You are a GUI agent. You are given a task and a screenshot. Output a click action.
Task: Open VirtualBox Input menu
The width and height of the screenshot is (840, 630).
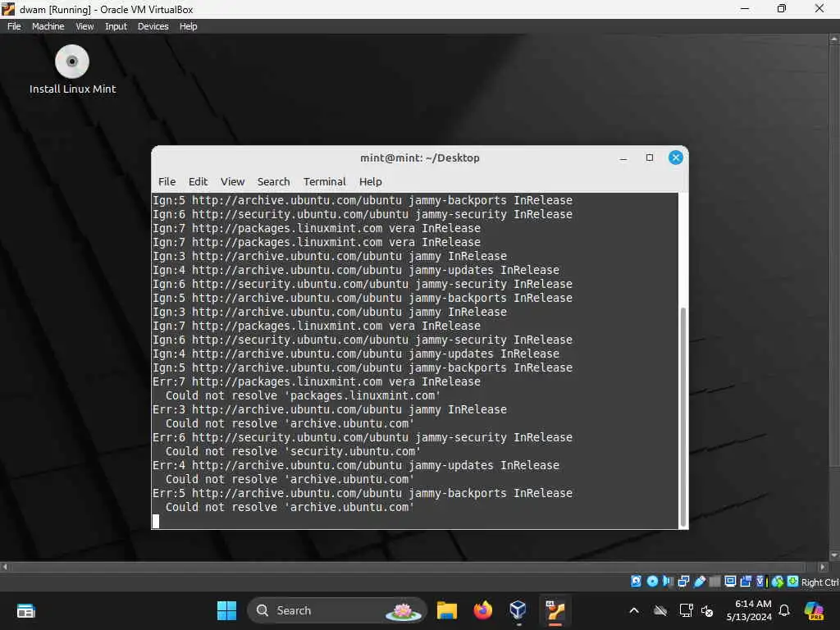(116, 26)
